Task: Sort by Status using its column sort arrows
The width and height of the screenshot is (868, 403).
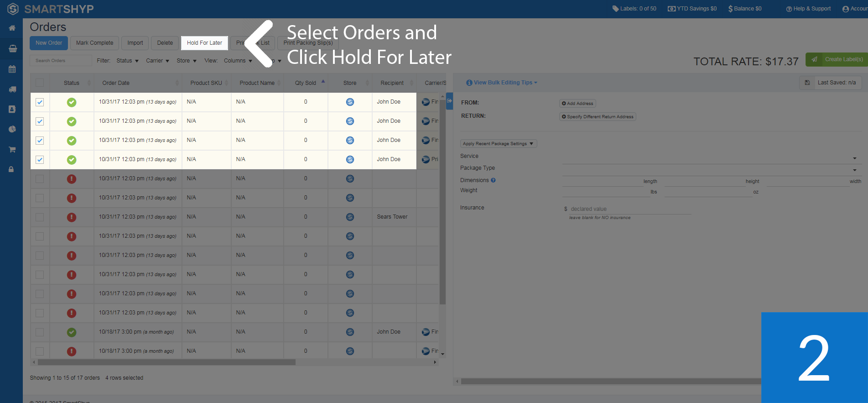Action: (x=89, y=83)
